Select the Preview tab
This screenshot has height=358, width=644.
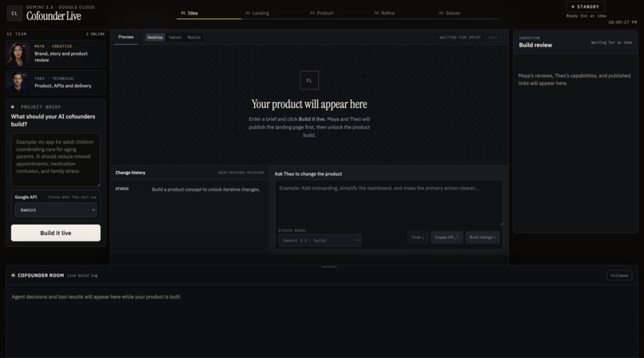click(126, 37)
